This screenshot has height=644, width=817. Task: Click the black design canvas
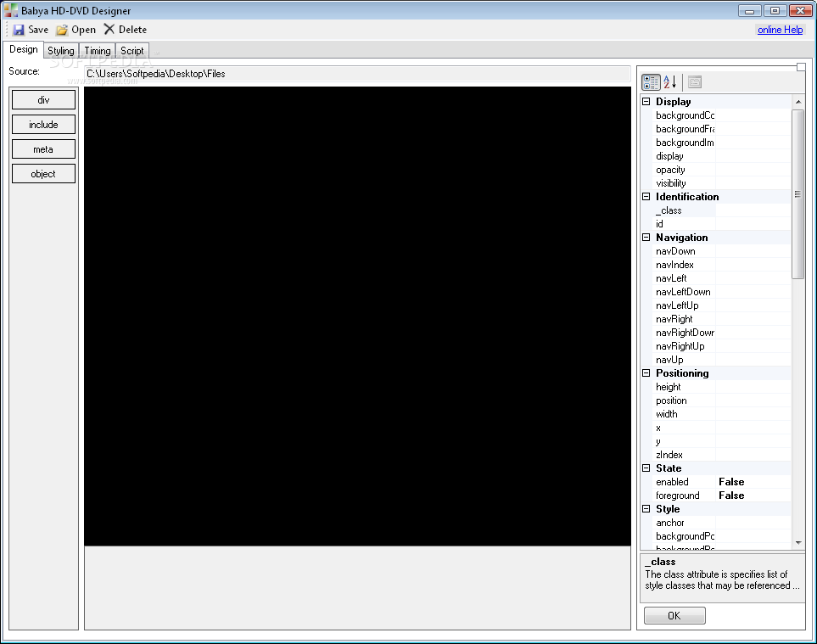[357, 316]
